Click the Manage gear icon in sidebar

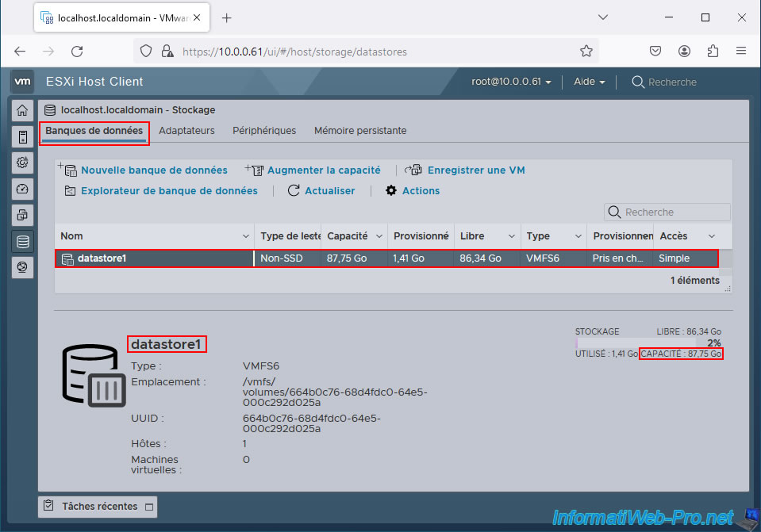(x=22, y=163)
